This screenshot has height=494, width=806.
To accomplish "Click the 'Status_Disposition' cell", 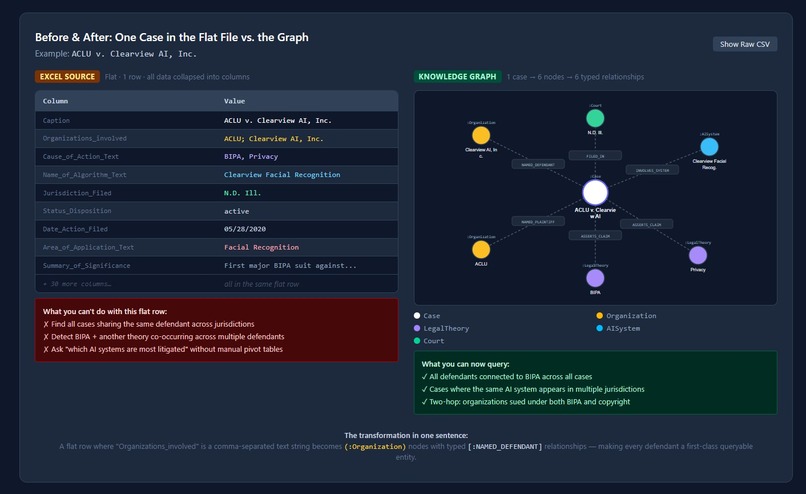I will [77, 211].
